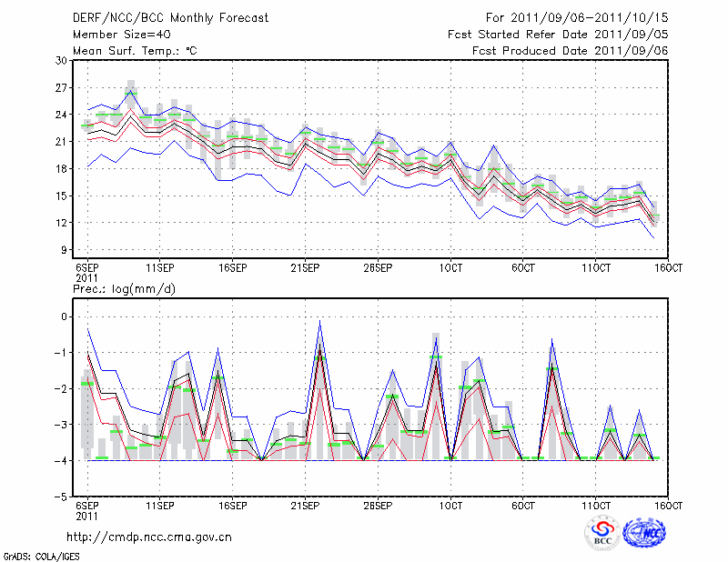Click the NCC globe logo

pyautogui.click(x=649, y=533)
